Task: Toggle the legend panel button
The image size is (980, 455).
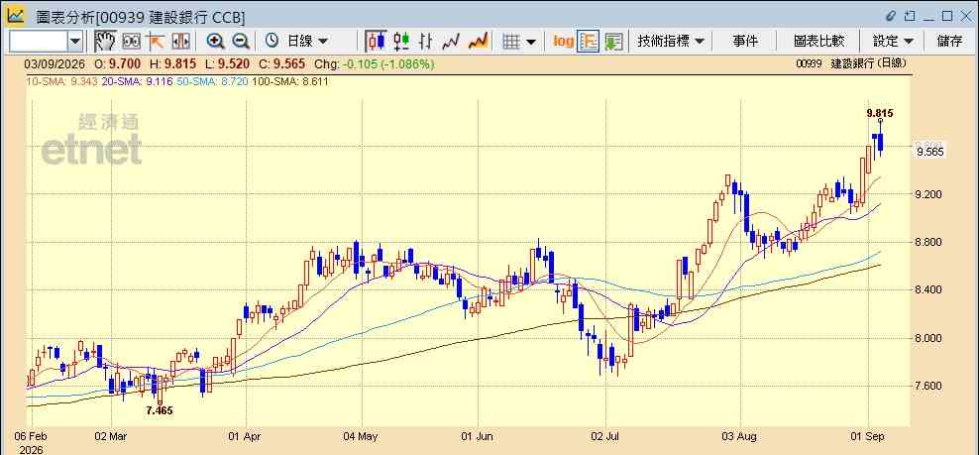Action: click(589, 42)
